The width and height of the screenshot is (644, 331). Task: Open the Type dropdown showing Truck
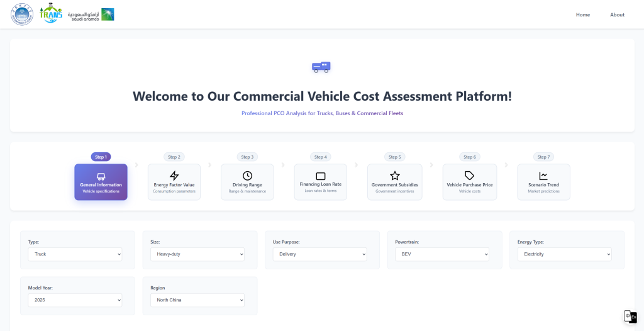(x=75, y=254)
